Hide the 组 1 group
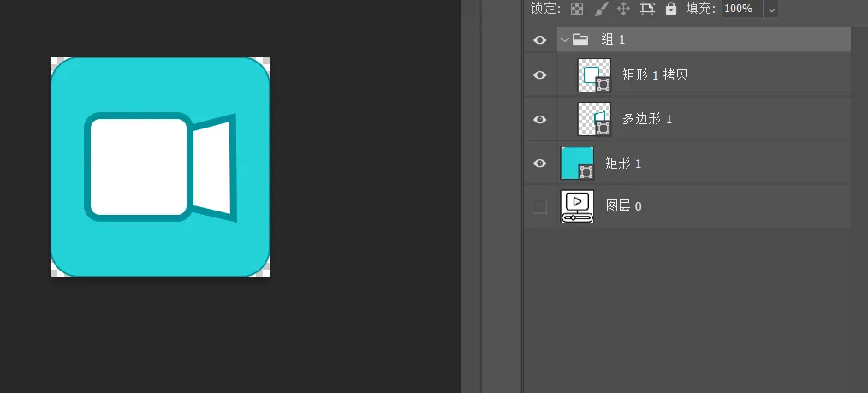 point(540,40)
